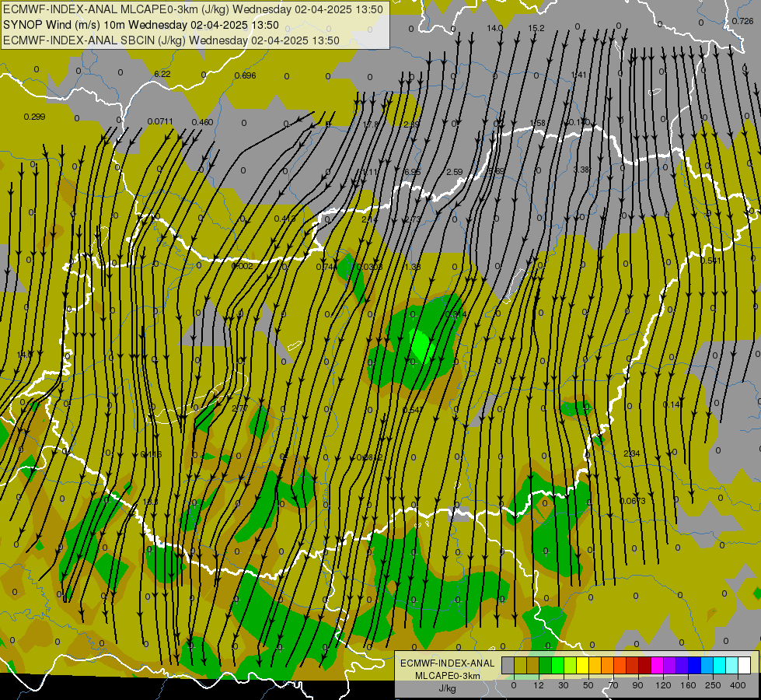Click the map value 2.77
This screenshot has width=761, height=700.
click(239, 408)
